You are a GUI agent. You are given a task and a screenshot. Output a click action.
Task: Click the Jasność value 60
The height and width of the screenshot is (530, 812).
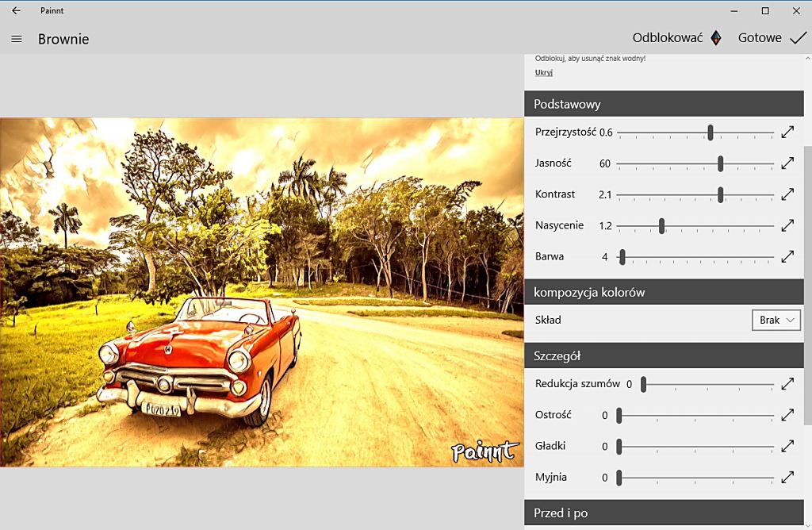(x=605, y=163)
